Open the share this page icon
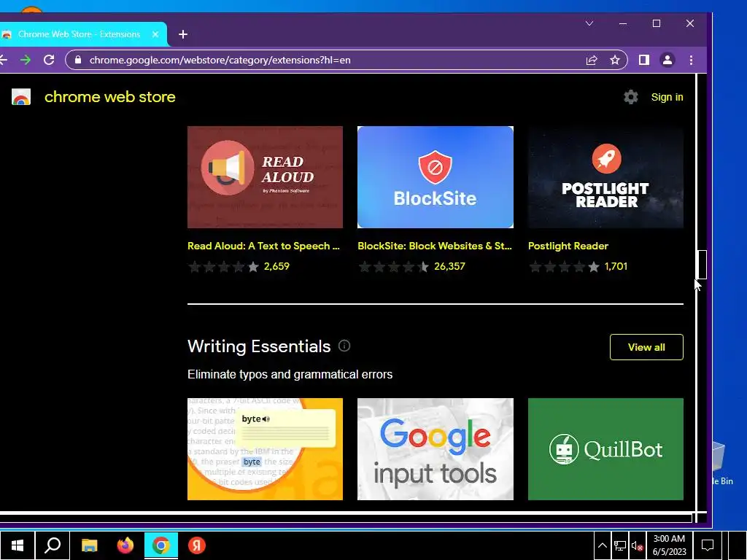Image resolution: width=747 pixels, height=560 pixels. point(592,60)
